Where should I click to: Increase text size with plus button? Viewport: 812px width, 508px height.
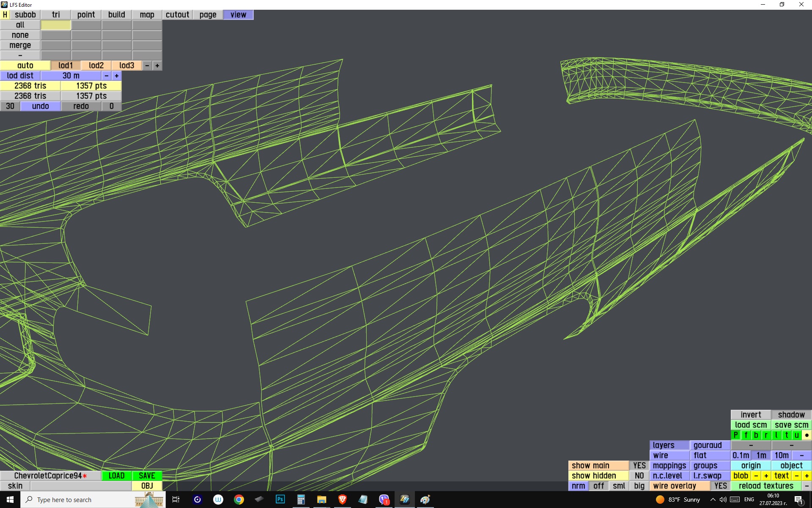(807, 476)
